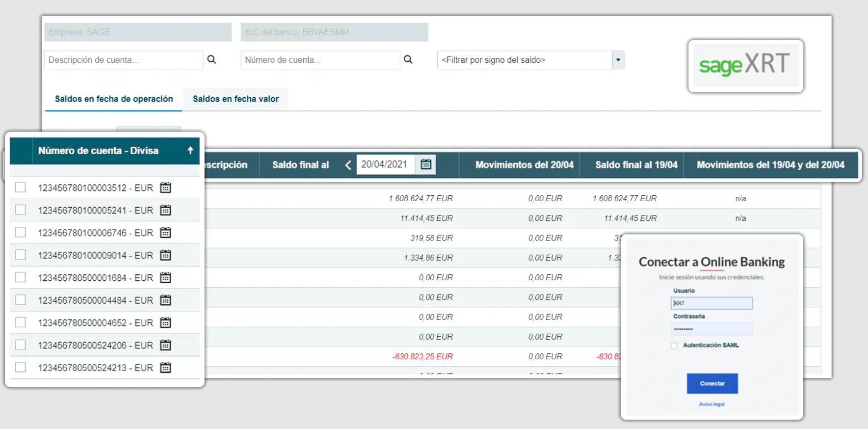
Task: Click the Usuario field containing XRT
Action: click(x=711, y=303)
